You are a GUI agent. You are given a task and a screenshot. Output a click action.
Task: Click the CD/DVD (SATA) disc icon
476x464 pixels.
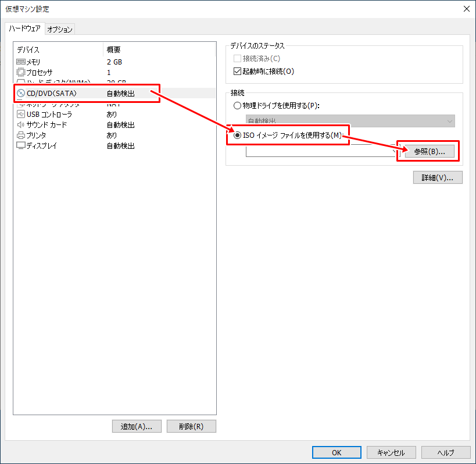21,94
